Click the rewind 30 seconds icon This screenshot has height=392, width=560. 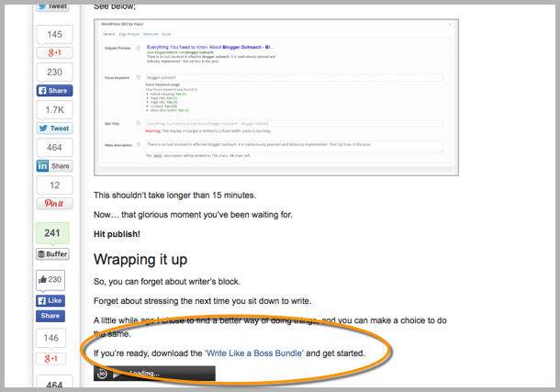[x=102, y=374]
